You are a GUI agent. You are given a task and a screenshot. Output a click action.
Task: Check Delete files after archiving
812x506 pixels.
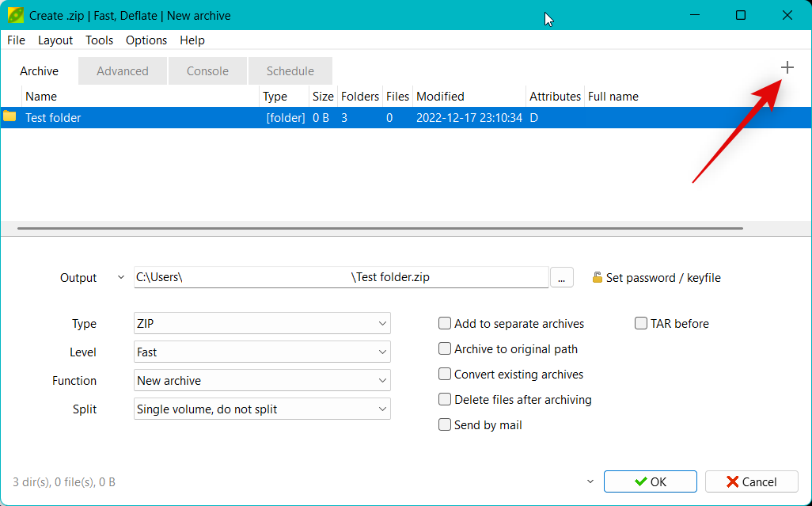[446, 400]
